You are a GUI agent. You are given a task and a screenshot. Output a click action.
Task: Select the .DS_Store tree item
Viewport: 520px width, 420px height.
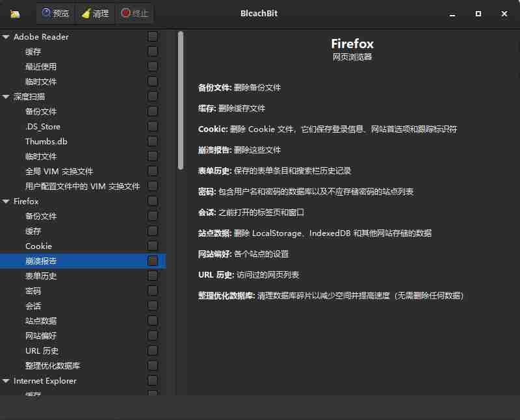point(43,127)
